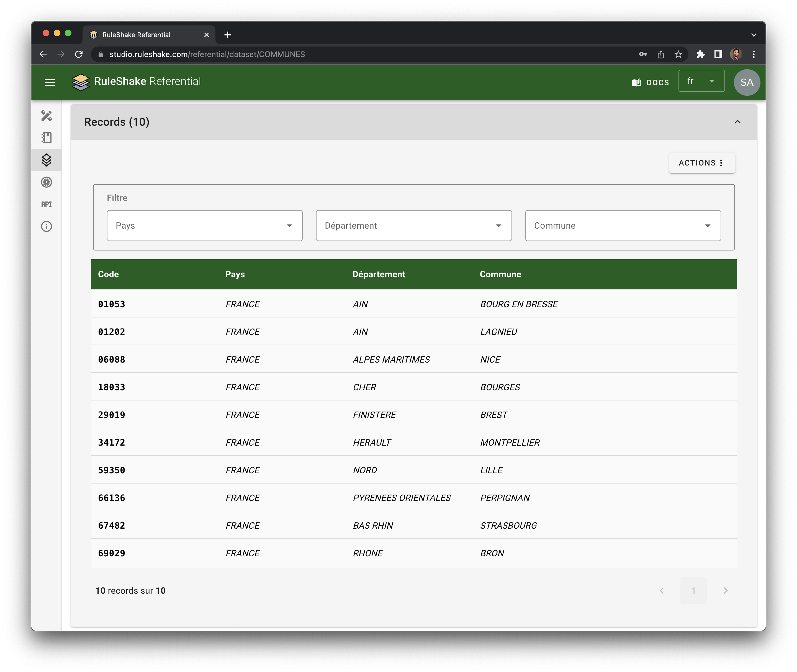
Task: Open the hamburger navigation menu
Action: [x=50, y=82]
